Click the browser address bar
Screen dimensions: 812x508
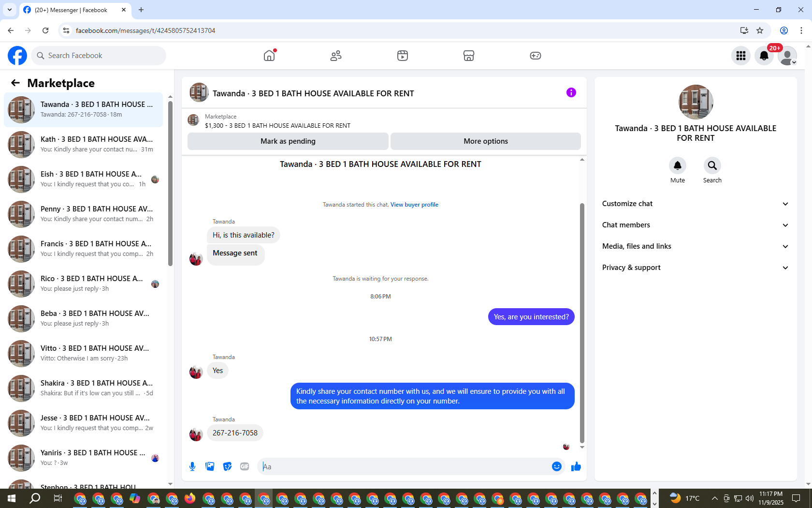tap(404, 30)
